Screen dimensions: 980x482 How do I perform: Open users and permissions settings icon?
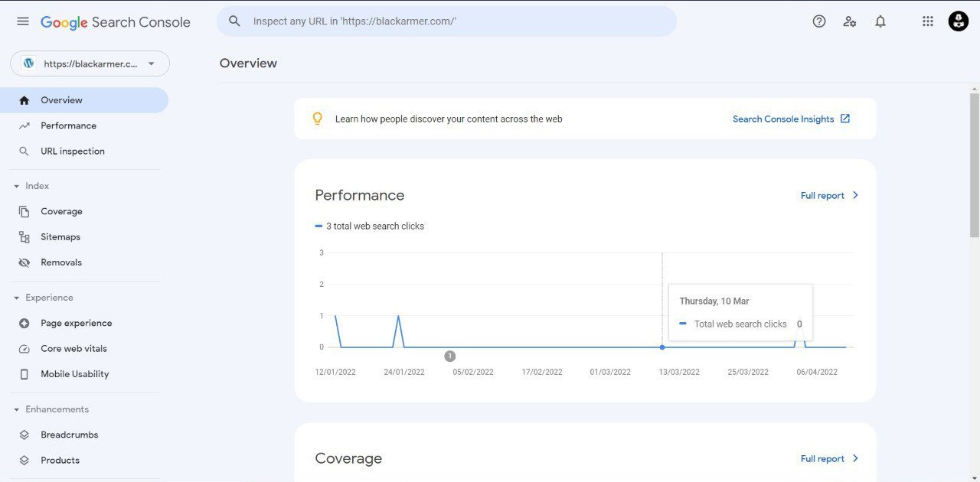(850, 21)
